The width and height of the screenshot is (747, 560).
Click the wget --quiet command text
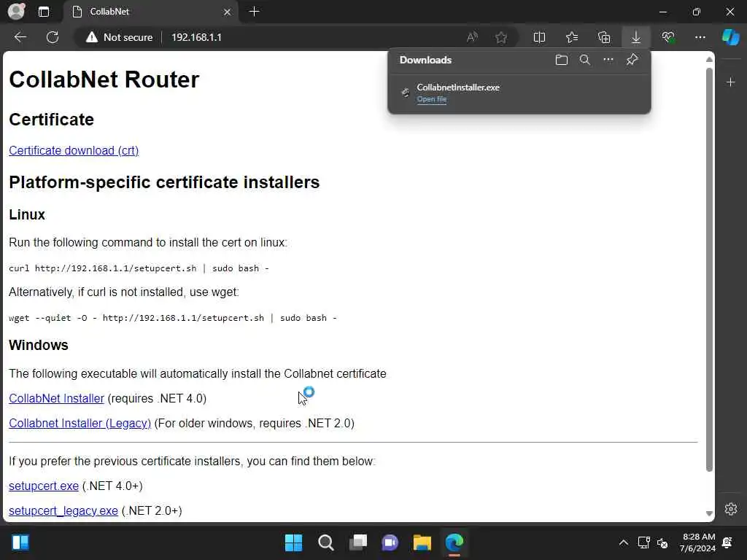tap(172, 318)
